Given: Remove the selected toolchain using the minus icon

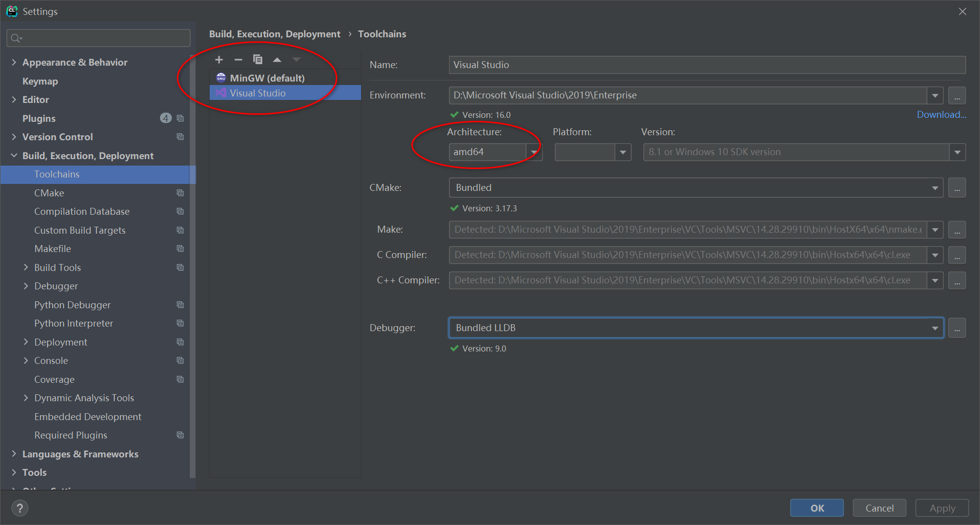Looking at the screenshot, I should click(x=238, y=59).
